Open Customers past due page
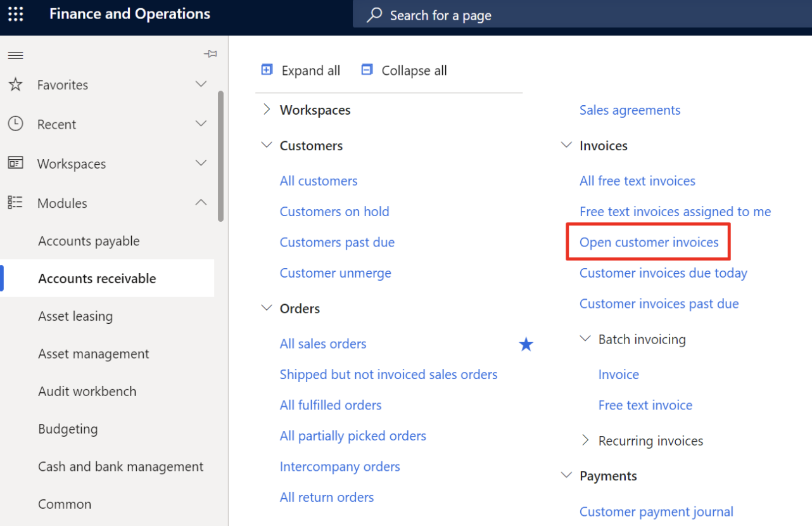Viewport: 812px width, 526px height. tap(337, 242)
